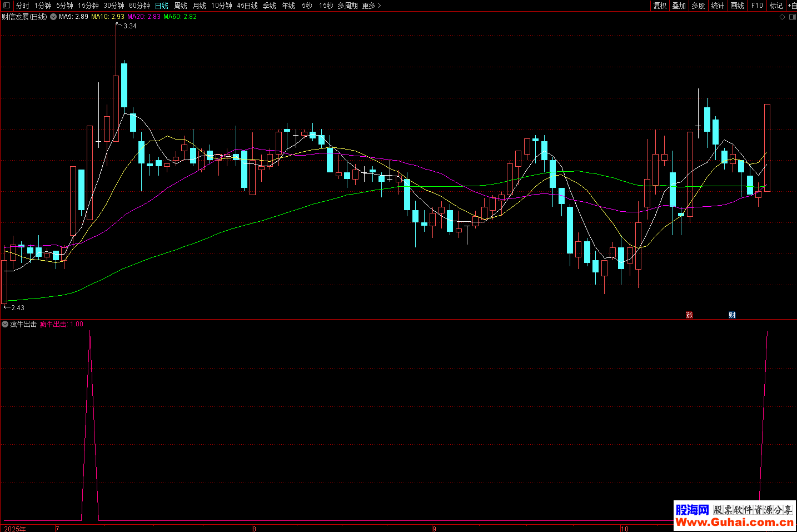Expand the 更多 period options

pos(371,6)
